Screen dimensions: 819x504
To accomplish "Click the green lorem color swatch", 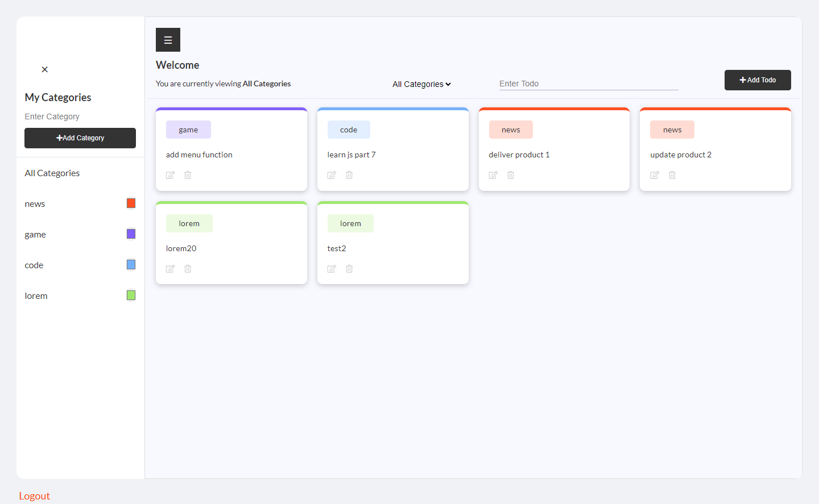I will pyautogui.click(x=131, y=295).
